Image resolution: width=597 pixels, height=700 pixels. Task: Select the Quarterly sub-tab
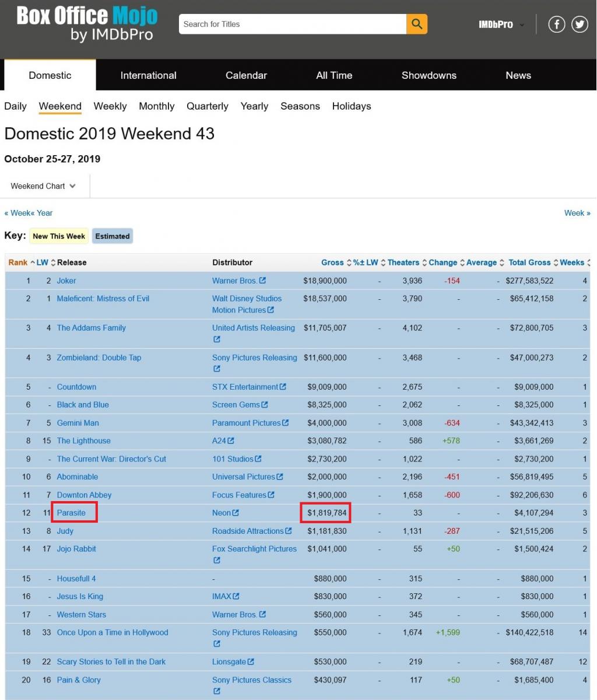[x=208, y=106]
